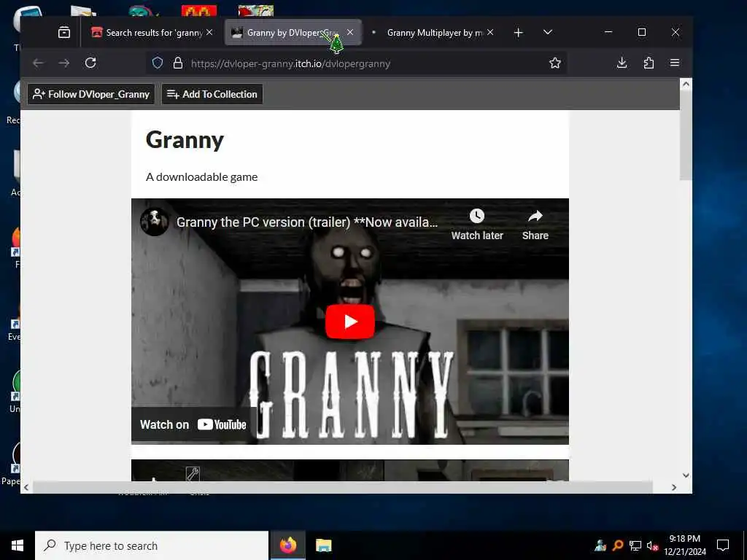
Task: Close the Granny by DVloper tab
Action: pos(350,32)
